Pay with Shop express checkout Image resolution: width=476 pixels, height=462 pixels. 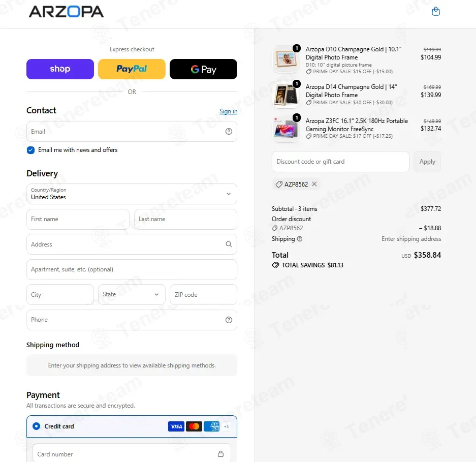60,69
